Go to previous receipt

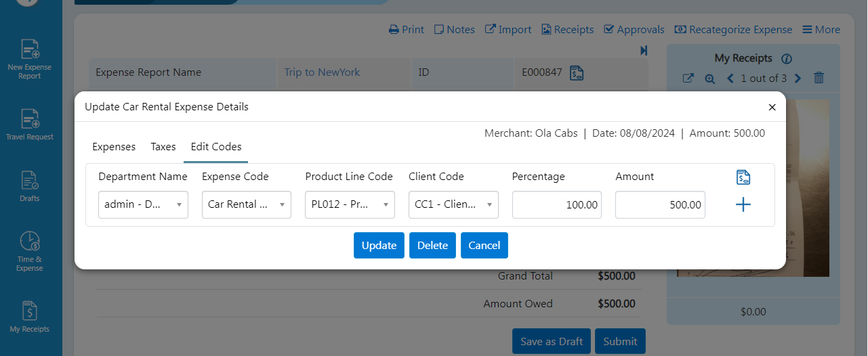click(x=730, y=79)
